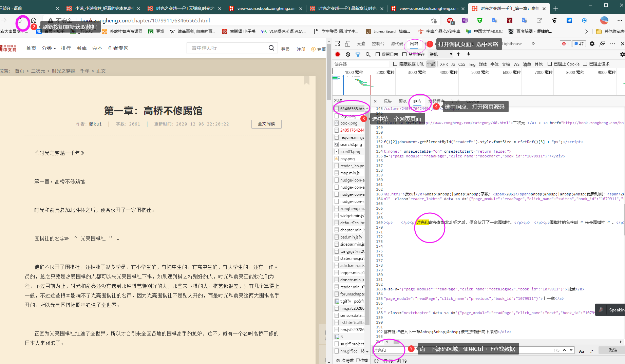Open the DevTools feedback icon
The image size is (625, 364).
(602, 44)
